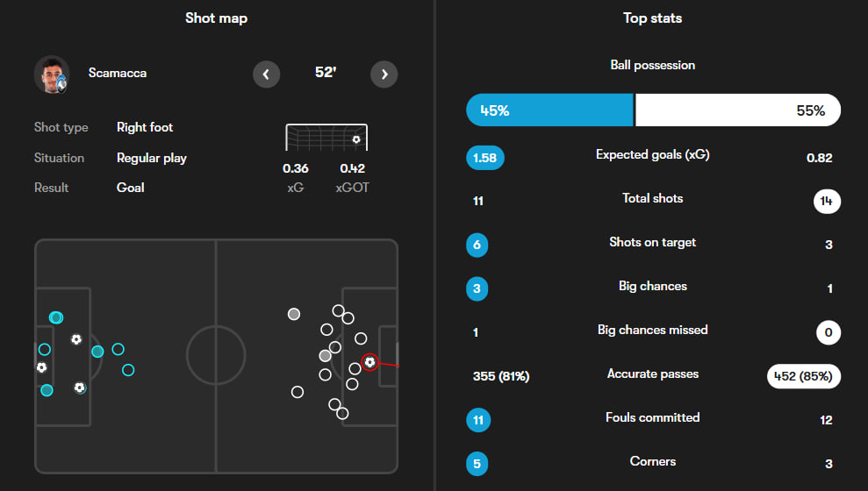Select the red-circled goal shot marker
This screenshot has height=491, width=868.
click(x=369, y=361)
